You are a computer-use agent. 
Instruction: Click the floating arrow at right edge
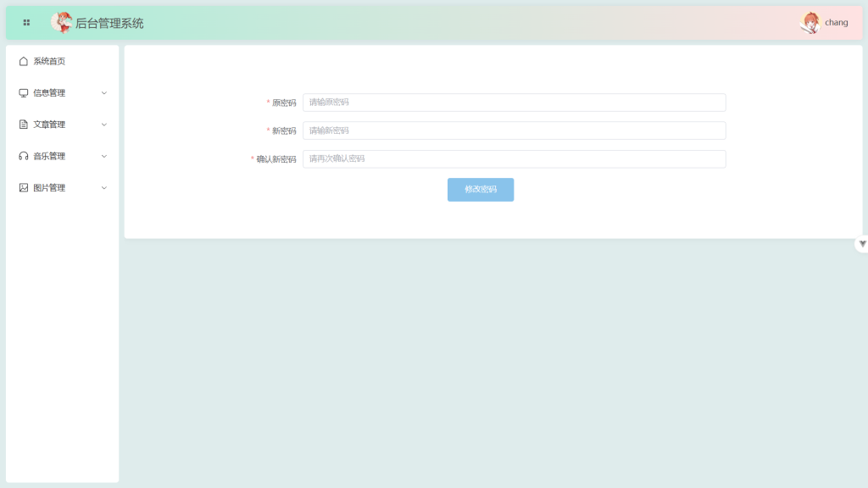862,244
